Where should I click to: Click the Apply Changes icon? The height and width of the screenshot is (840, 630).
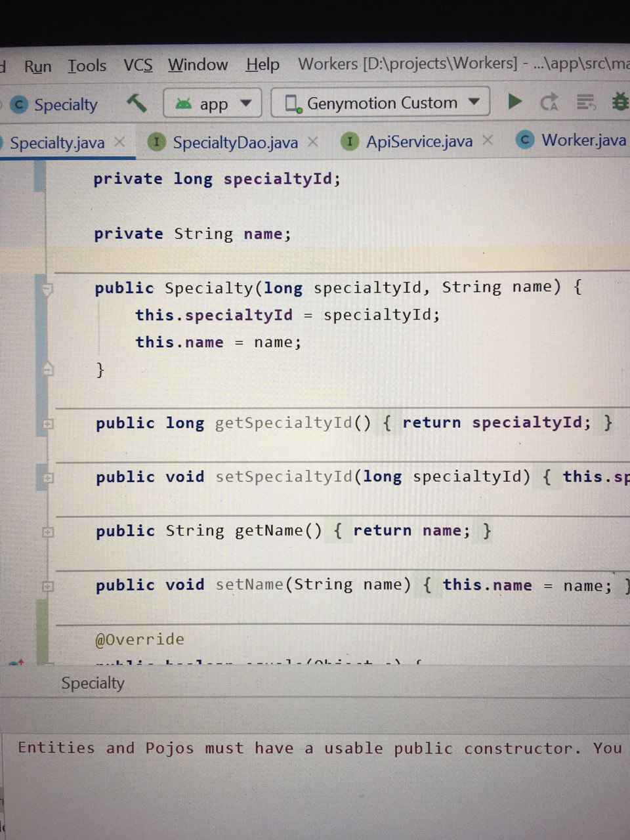pyautogui.click(x=549, y=102)
